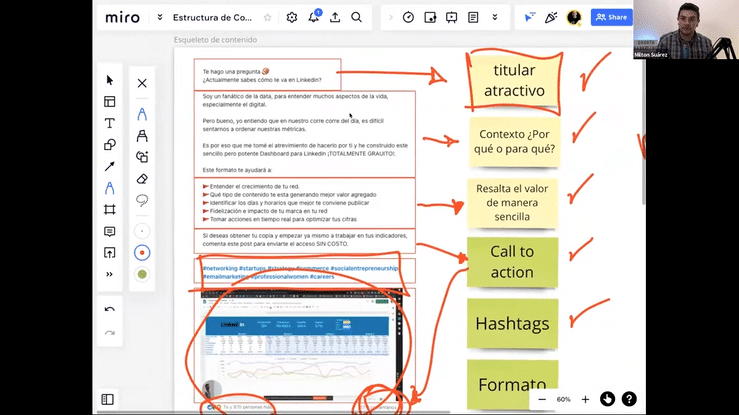Screen dimensions: 739x415
Task: Toggle the frames side panel
Action: click(x=108, y=399)
